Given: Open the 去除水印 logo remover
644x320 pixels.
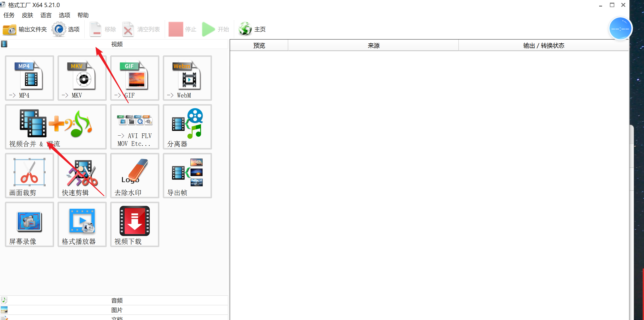Looking at the screenshot, I should [x=135, y=176].
